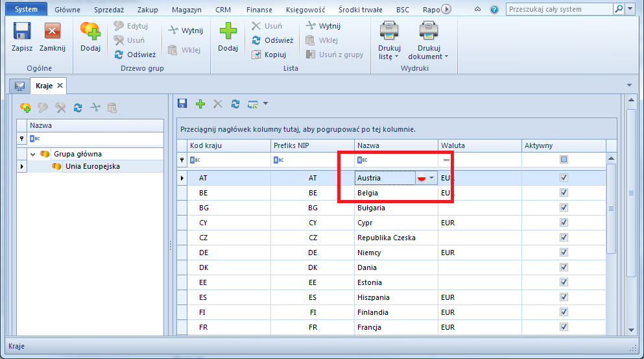Close the Kraje tab

click(x=60, y=86)
